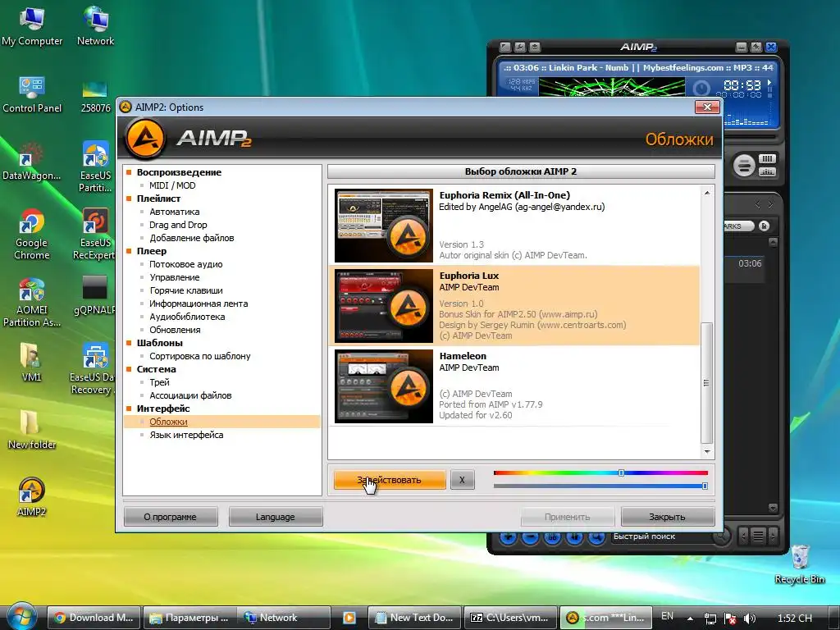The width and height of the screenshot is (840, 630).
Task: Open the EN language indicator in taskbar
Action: tap(667, 616)
